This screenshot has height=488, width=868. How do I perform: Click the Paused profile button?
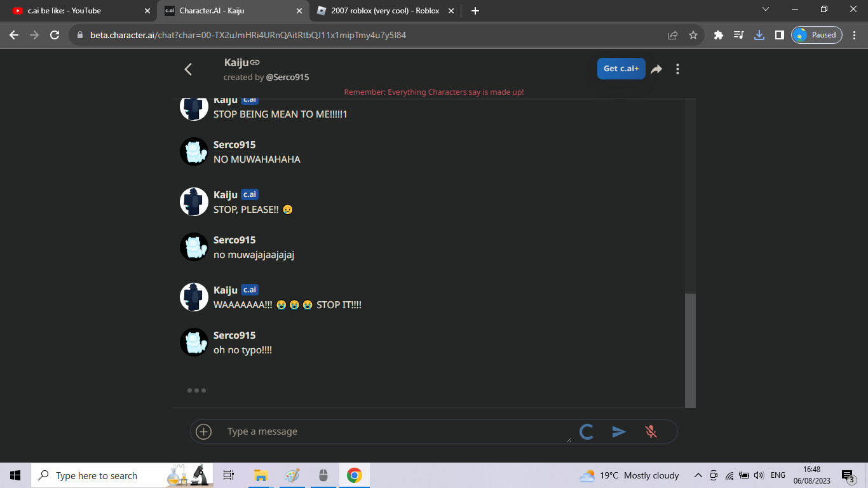[x=817, y=35]
